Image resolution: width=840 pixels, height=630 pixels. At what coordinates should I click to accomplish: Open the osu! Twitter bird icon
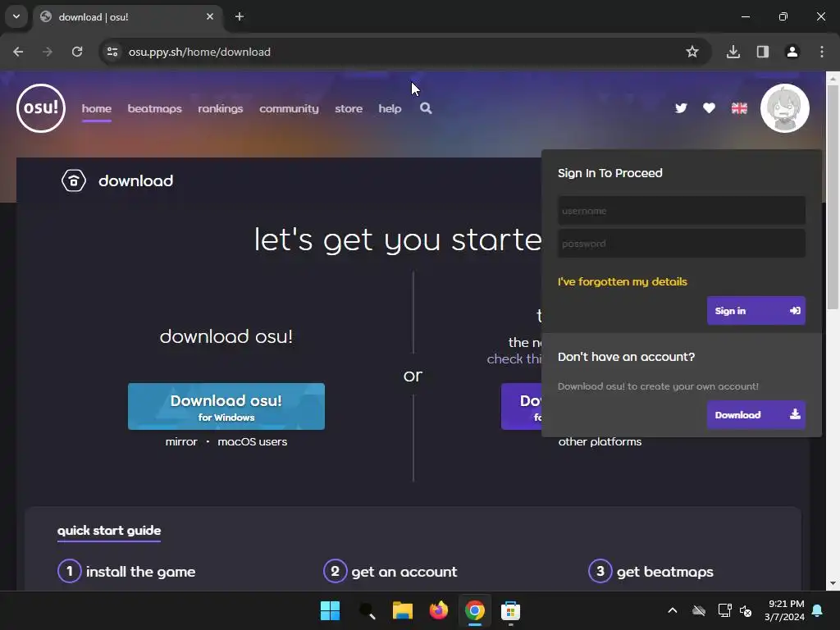click(x=681, y=108)
